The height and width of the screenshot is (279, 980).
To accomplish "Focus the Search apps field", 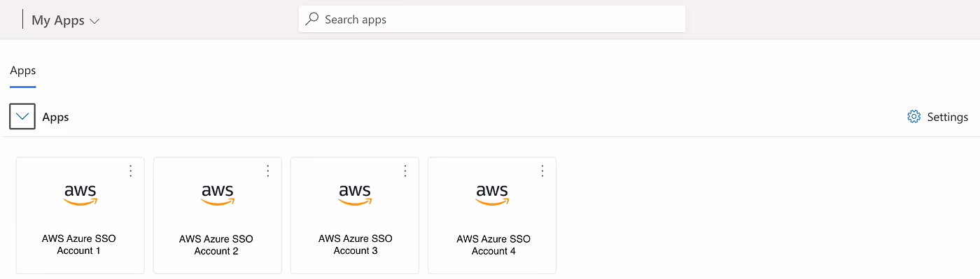I will [492, 19].
